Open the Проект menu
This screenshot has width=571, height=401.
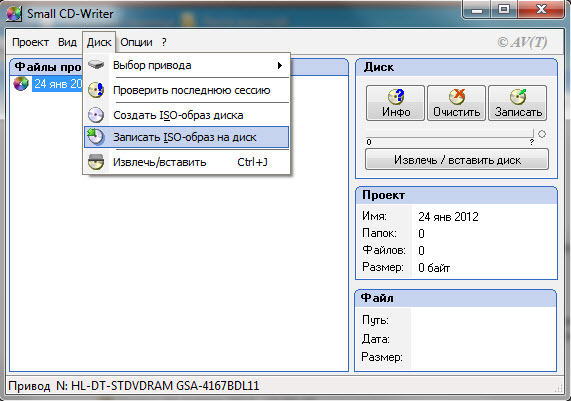click(x=30, y=42)
